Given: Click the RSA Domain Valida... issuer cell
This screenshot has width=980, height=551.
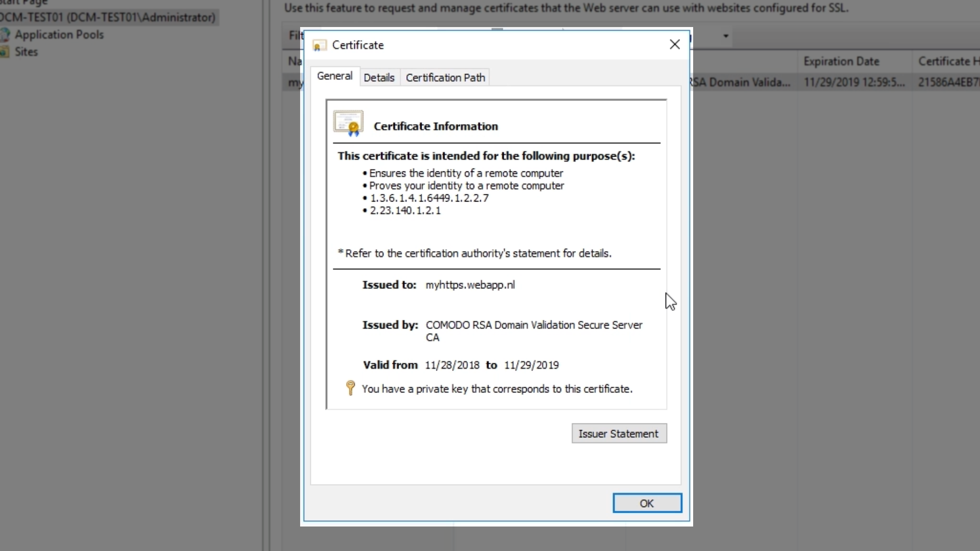Looking at the screenshot, I should 741,82.
